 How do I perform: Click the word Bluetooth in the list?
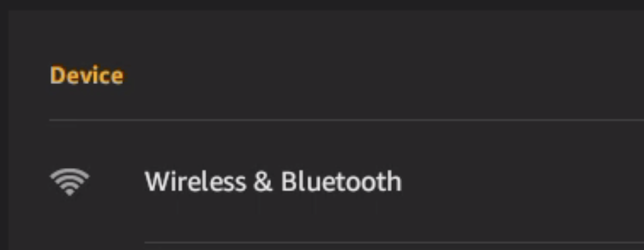[x=341, y=181]
